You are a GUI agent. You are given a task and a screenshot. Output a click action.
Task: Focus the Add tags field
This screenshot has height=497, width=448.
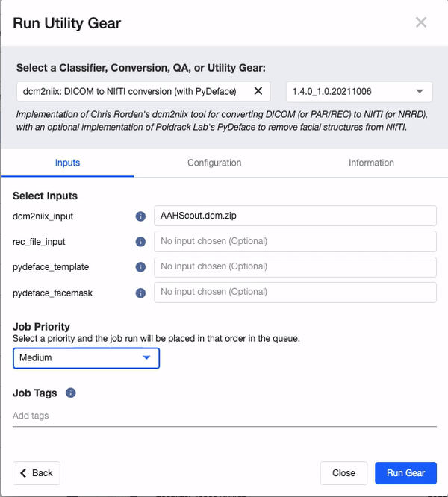[x=224, y=416]
